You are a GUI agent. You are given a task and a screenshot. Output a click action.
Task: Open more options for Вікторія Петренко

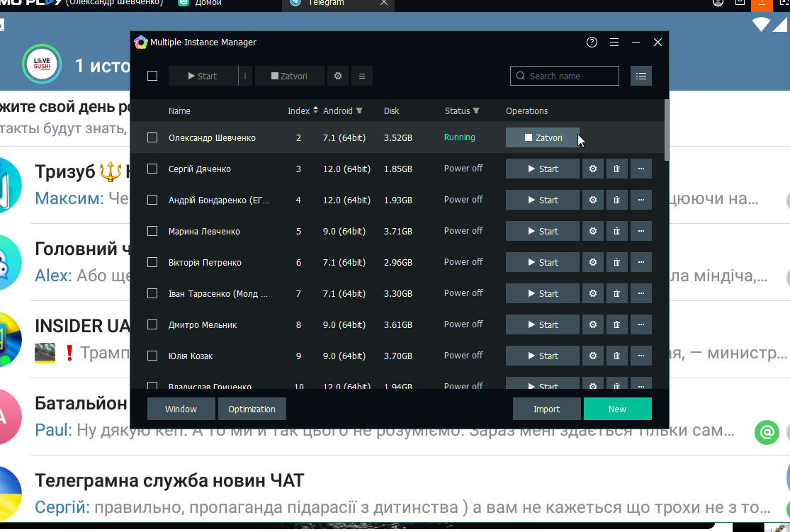641,263
